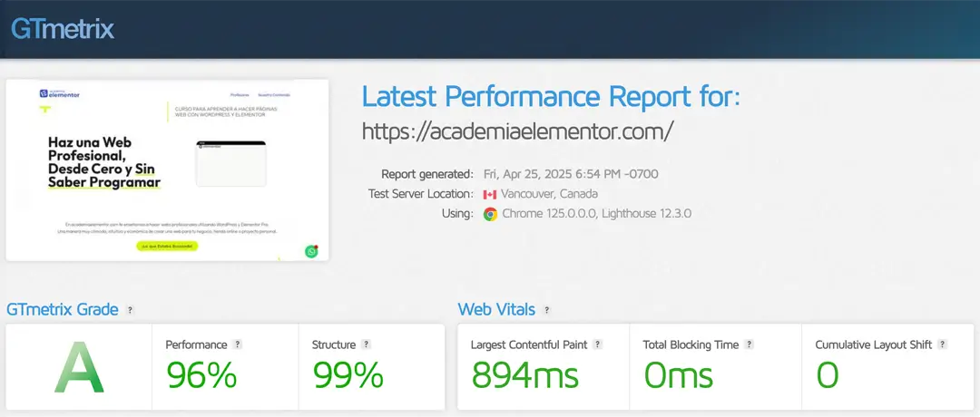The height and width of the screenshot is (417, 980).
Task: Click the Latest Performance Report for heading
Action: coord(552,98)
